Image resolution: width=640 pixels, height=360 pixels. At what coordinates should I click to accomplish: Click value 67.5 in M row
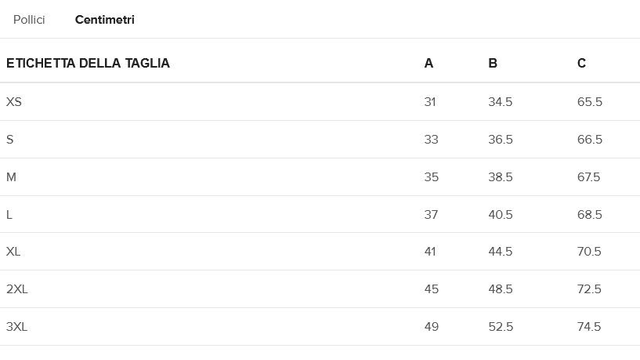click(x=589, y=177)
